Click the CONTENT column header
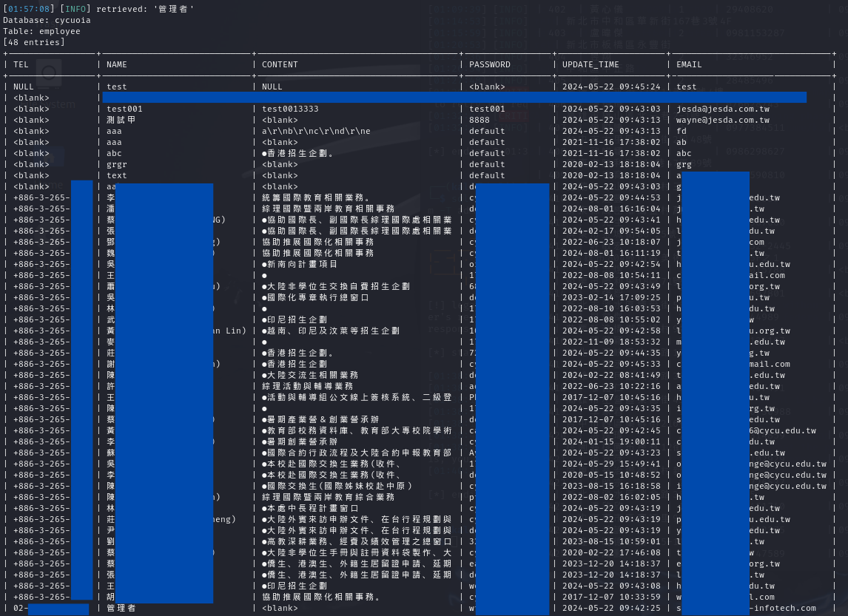848x616 pixels. pos(280,64)
